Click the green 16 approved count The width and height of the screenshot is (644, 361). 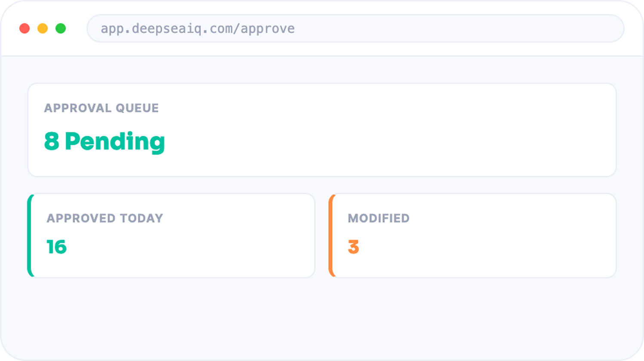pyautogui.click(x=56, y=247)
